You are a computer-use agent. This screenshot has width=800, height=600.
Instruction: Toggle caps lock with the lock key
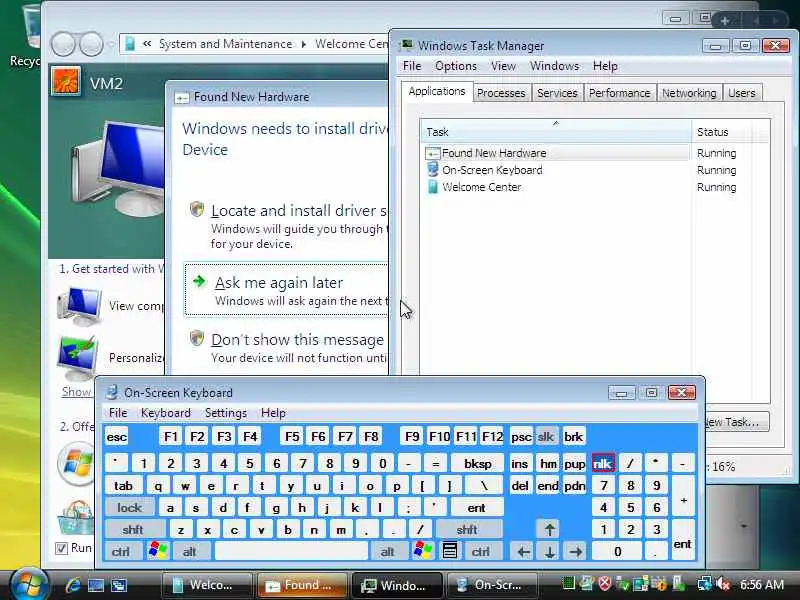pyautogui.click(x=130, y=507)
